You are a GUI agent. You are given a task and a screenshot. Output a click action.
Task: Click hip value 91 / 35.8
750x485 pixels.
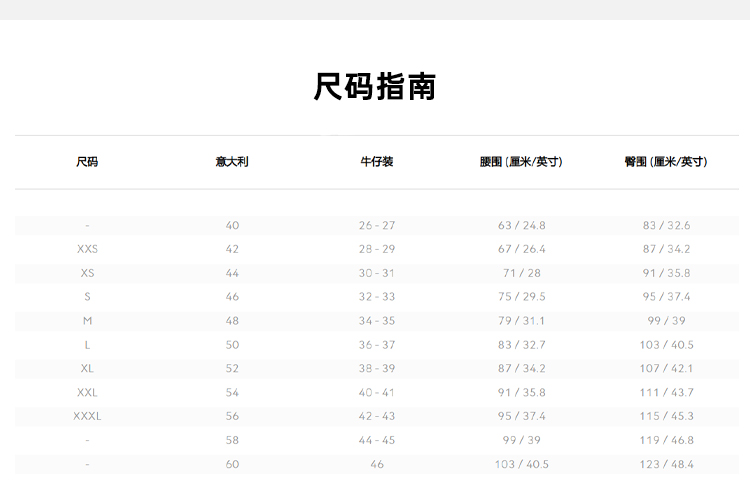tap(666, 273)
